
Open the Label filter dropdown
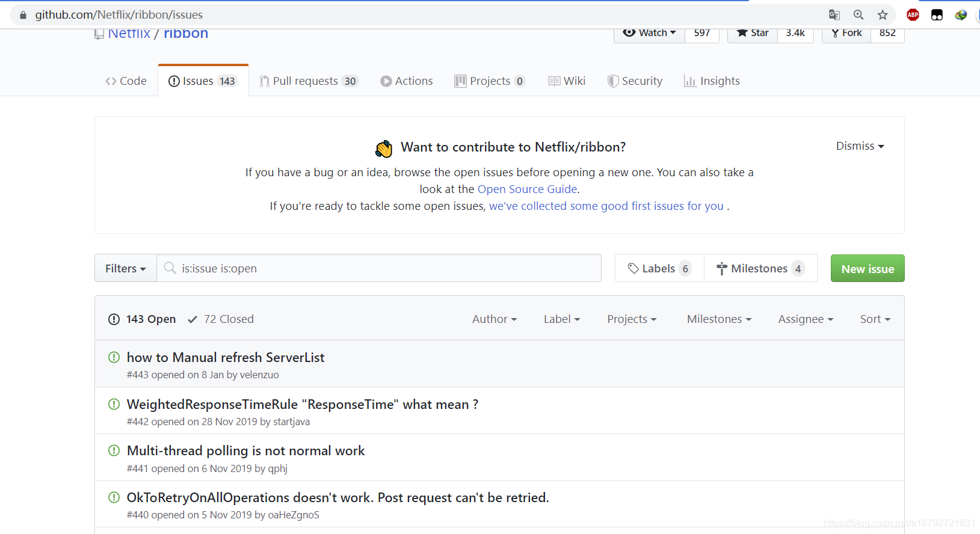[x=562, y=319]
